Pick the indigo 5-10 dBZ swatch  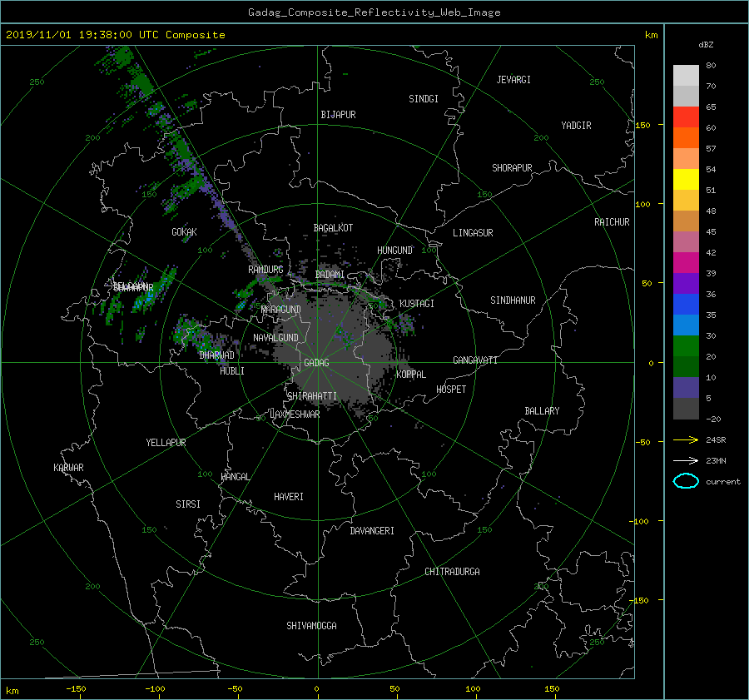[686, 388]
